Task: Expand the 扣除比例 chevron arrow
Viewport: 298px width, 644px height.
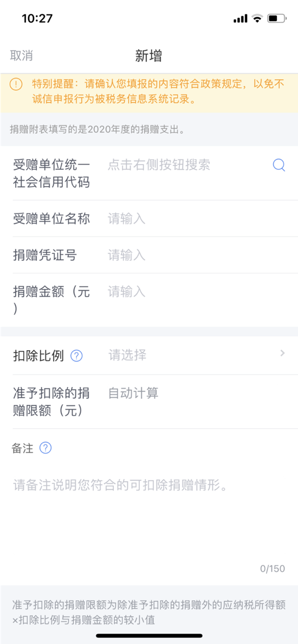Action: click(x=282, y=353)
